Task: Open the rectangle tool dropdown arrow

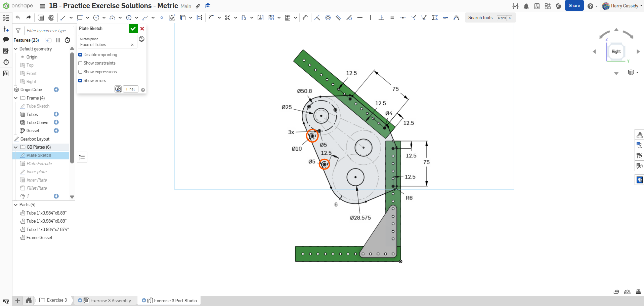Action: [x=87, y=18]
